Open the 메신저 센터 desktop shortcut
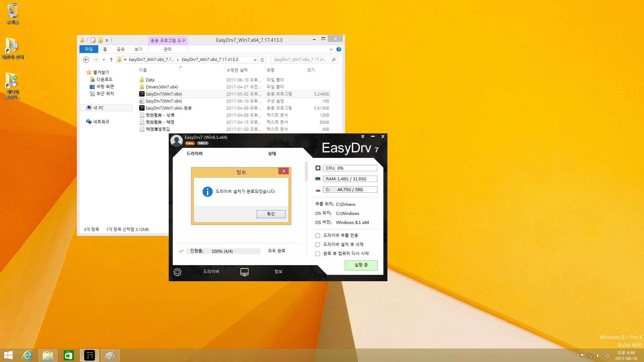Screen dimensions: 644x362 click(x=13, y=49)
